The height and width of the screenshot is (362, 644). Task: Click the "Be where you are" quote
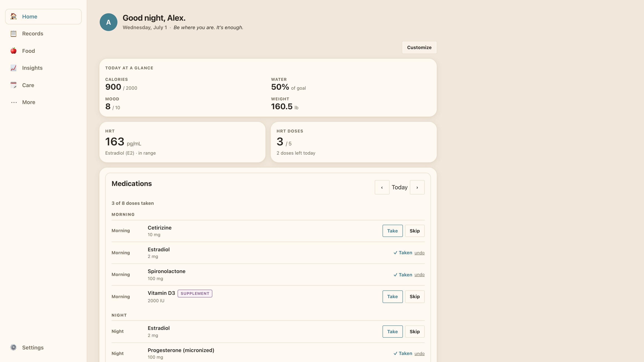pyautogui.click(x=208, y=27)
